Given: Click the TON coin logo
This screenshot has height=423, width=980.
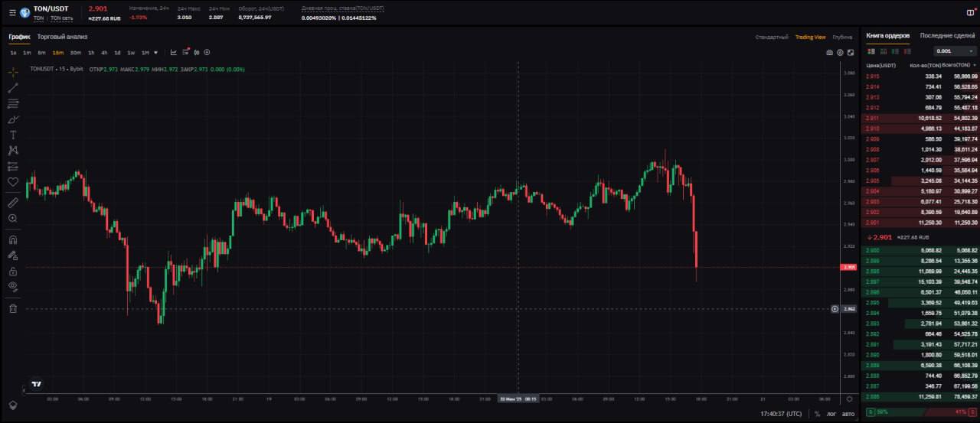Looking at the screenshot, I should click(25, 12).
